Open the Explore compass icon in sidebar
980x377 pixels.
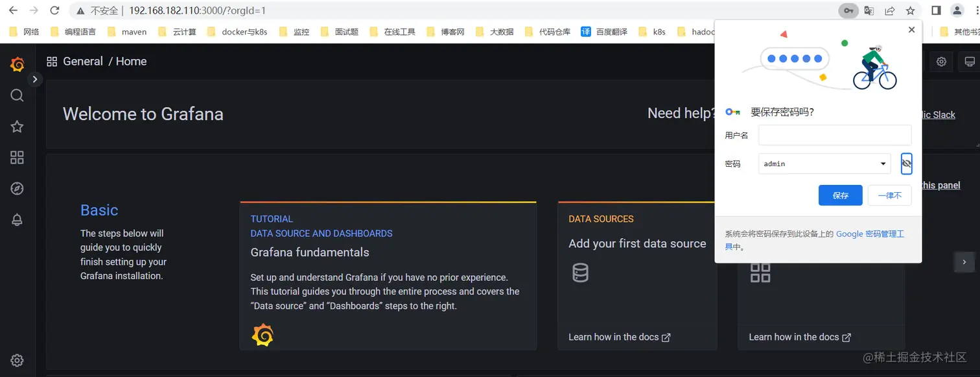pos(17,189)
